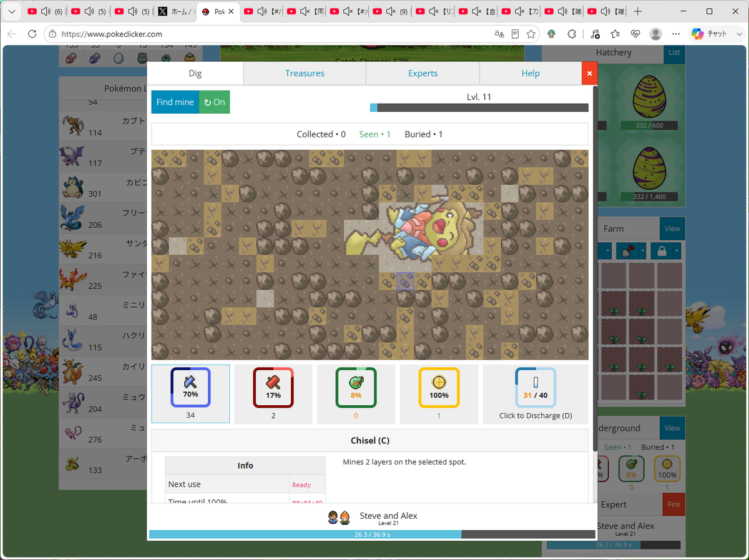This screenshot has height=560, width=749.
Task: Select the green Bomb tool
Action: pos(356,394)
